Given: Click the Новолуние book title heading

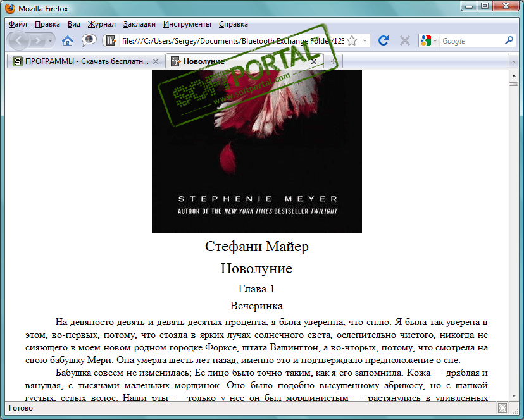Looking at the screenshot, I should pos(256,268).
